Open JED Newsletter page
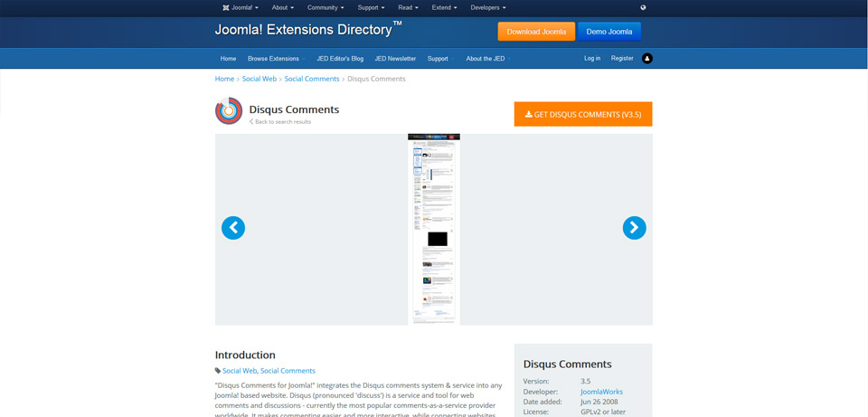The width and height of the screenshot is (868, 417). tap(395, 59)
